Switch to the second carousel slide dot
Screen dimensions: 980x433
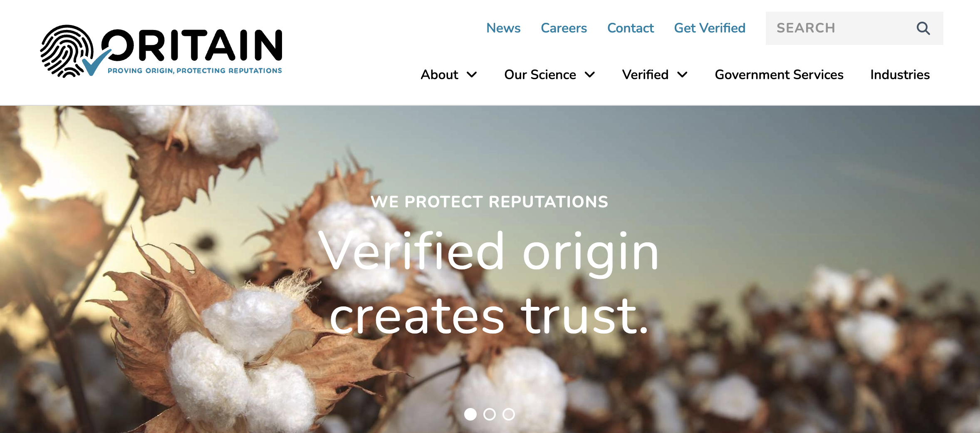[490, 414]
